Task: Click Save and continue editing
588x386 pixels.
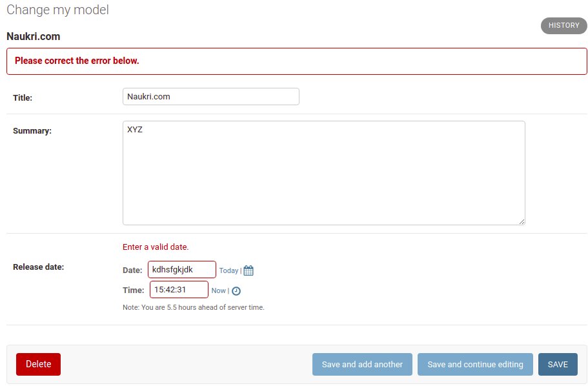Action: point(475,364)
